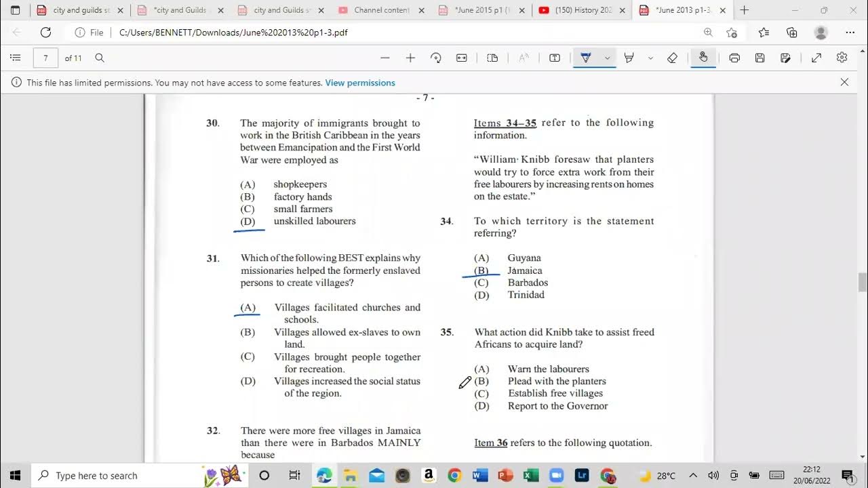Expand the Highlight color options dropdown
Screen dimensions: 868x488
650,58
